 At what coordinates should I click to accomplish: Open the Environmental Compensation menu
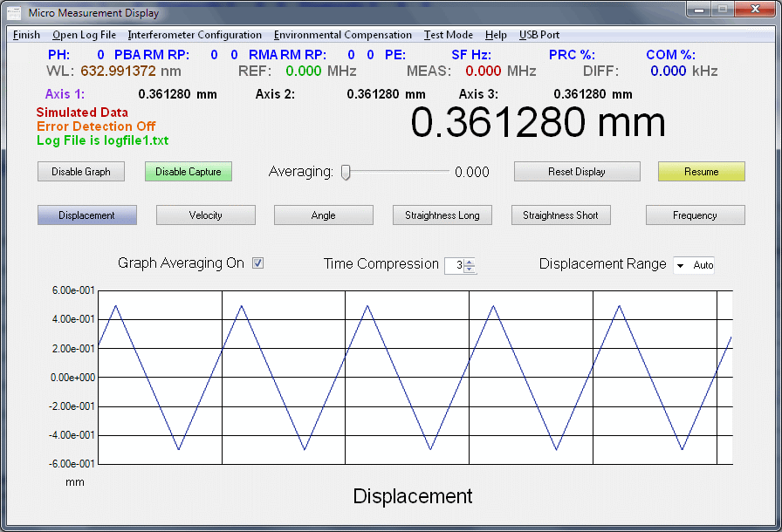(x=342, y=35)
